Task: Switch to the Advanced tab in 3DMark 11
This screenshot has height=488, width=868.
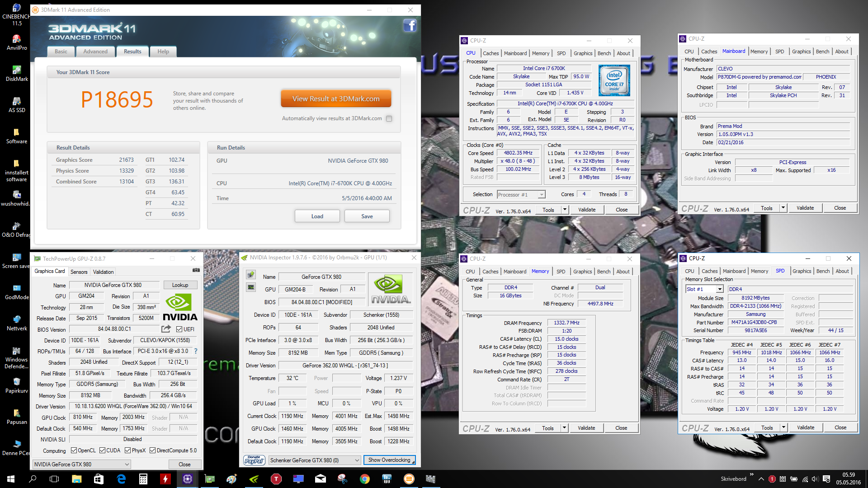Action: click(x=95, y=52)
